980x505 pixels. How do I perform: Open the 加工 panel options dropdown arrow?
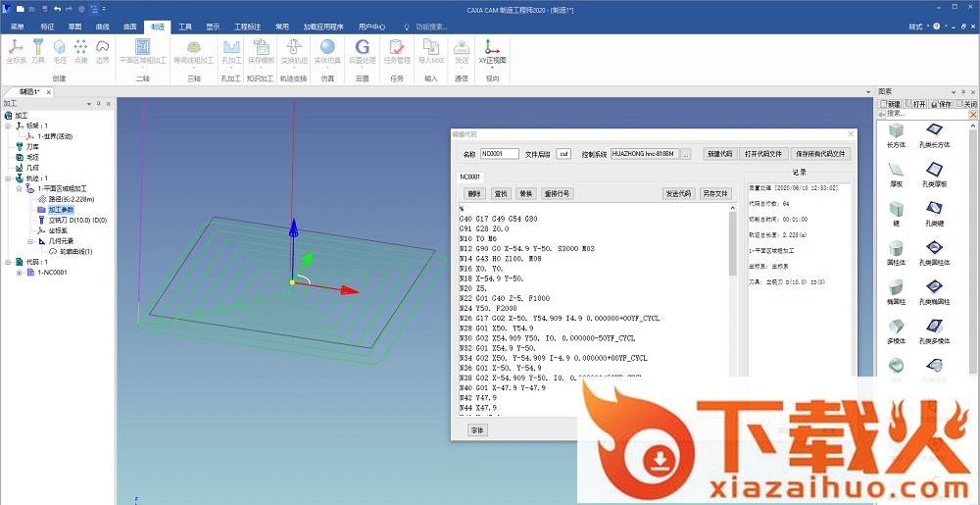pyautogui.click(x=90, y=104)
